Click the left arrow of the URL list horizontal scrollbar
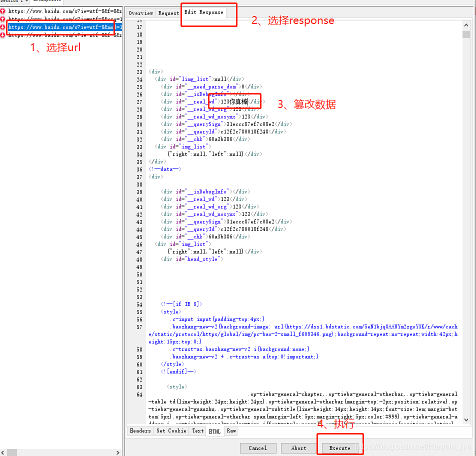This screenshot has width=476, height=456. point(2,452)
